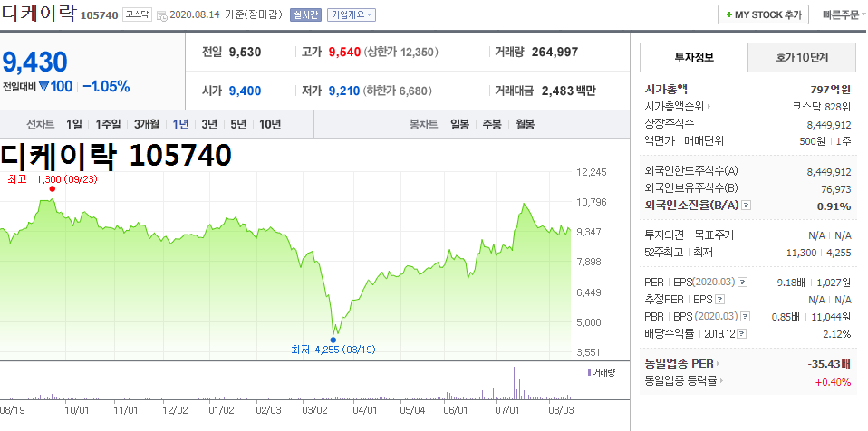Screen dimensions: 868x431
Task: Click help icon next to PER EPS(2020.03)
Action: (742, 283)
